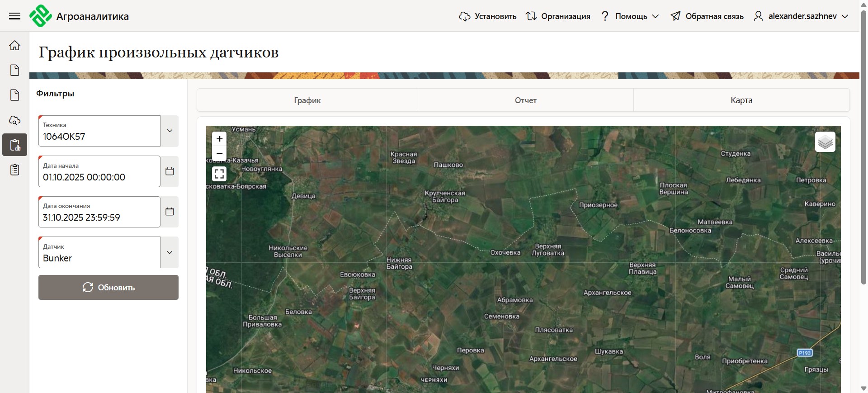The height and width of the screenshot is (393, 868).
Task: Open calendar for Дата начала
Action: coord(170,171)
